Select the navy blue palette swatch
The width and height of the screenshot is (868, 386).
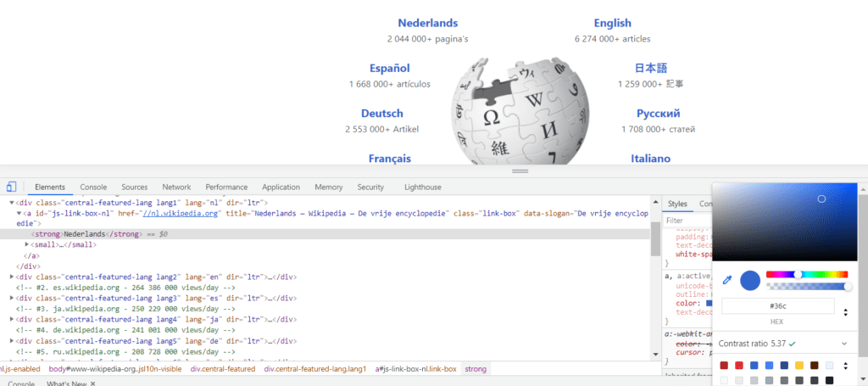click(784, 366)
